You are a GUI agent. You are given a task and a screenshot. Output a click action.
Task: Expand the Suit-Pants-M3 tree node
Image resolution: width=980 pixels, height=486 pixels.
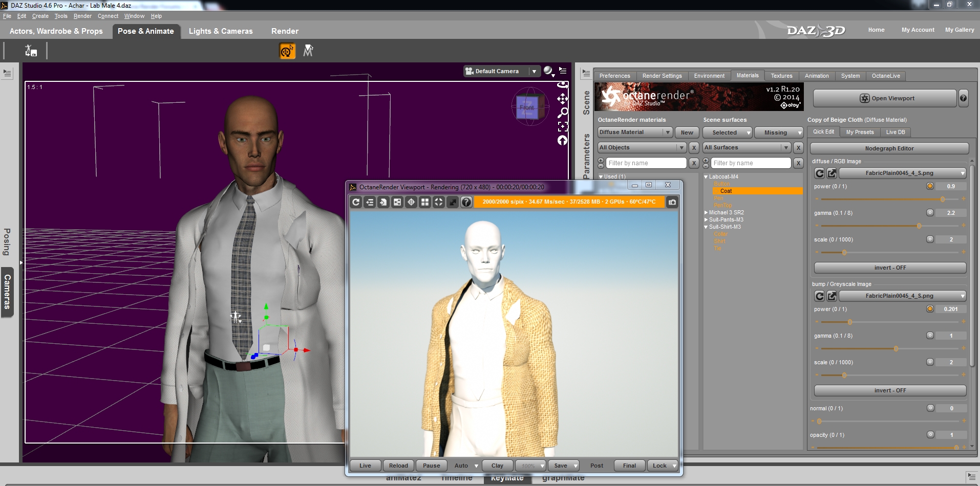coord(706,220)
